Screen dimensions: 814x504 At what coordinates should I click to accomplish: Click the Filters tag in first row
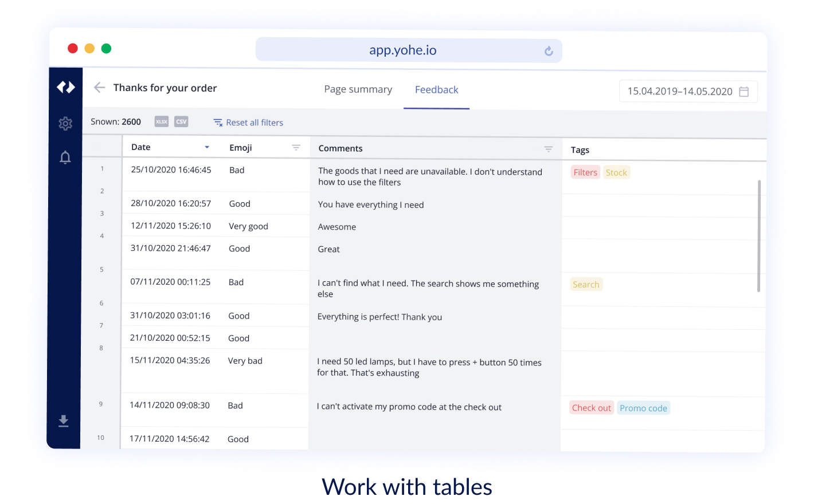pos(585,172)
